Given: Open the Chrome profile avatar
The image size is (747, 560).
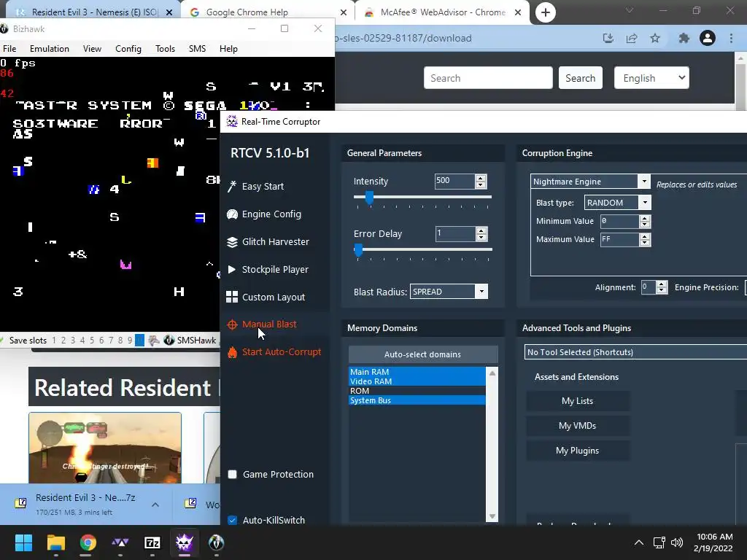Looking at the screenshot, I should [x=708, y=38].
